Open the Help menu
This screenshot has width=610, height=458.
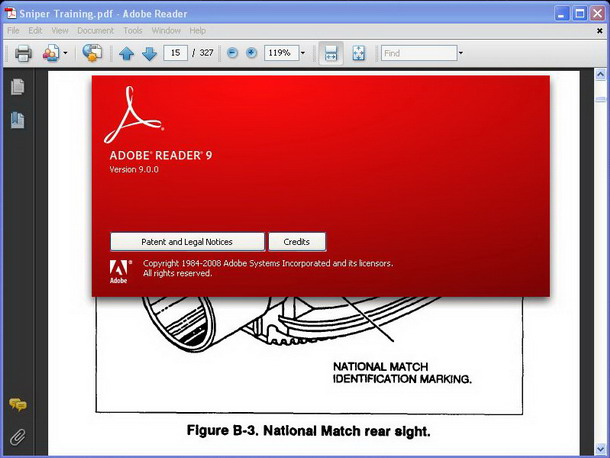[198, 30]
